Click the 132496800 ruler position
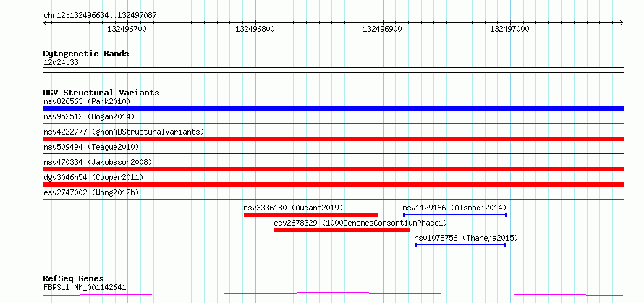 click(x=255, y=29)
